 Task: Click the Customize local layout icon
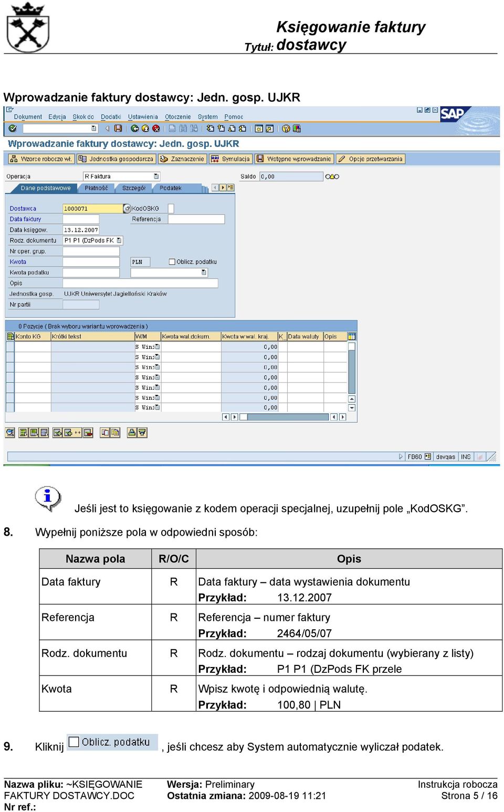pos(297,128)
